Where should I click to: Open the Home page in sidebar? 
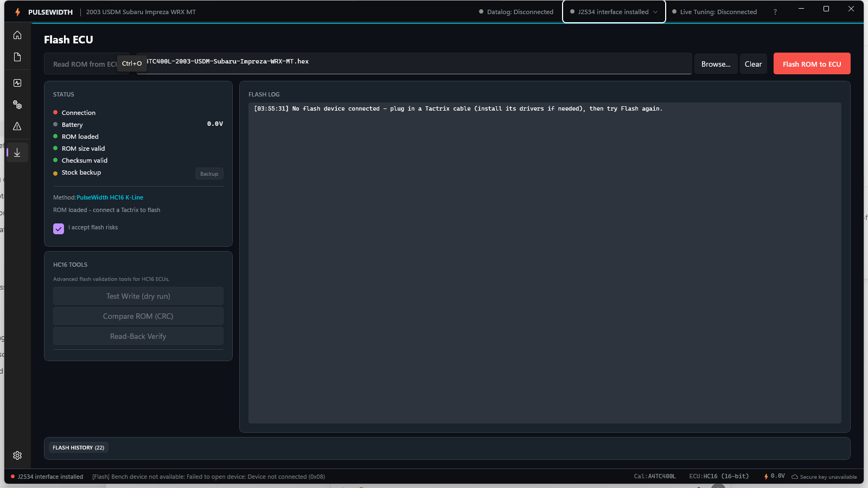click(x=17, y=35)
